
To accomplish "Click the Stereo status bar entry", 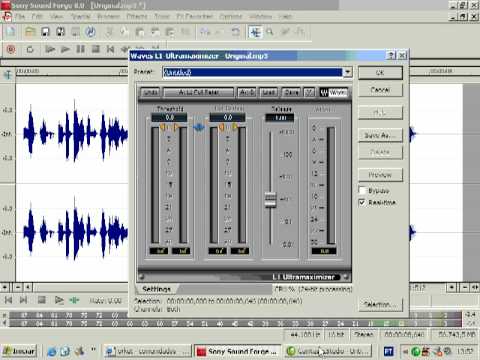I will pyautogui.click(x=364, y=334).
